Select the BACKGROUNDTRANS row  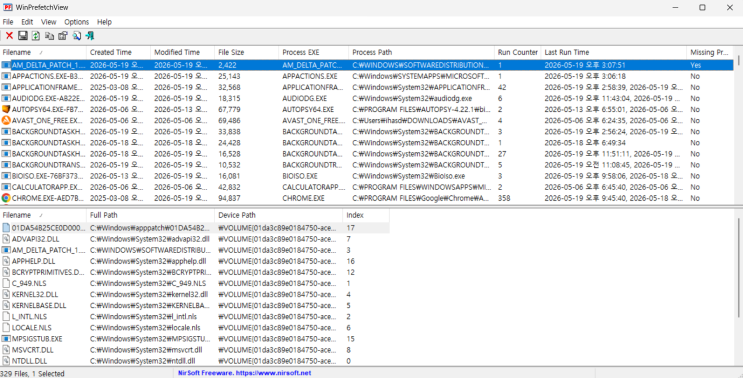tap(367, 165)
